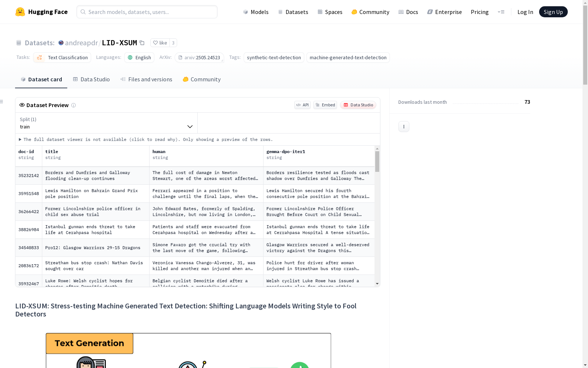Open the andreapdr profile link
Screen dimensions: 588x368
(81, 43)
